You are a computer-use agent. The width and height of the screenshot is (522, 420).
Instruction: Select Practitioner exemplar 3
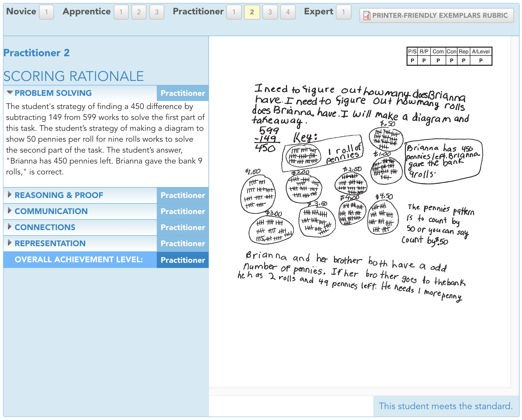tap(270, 12)
